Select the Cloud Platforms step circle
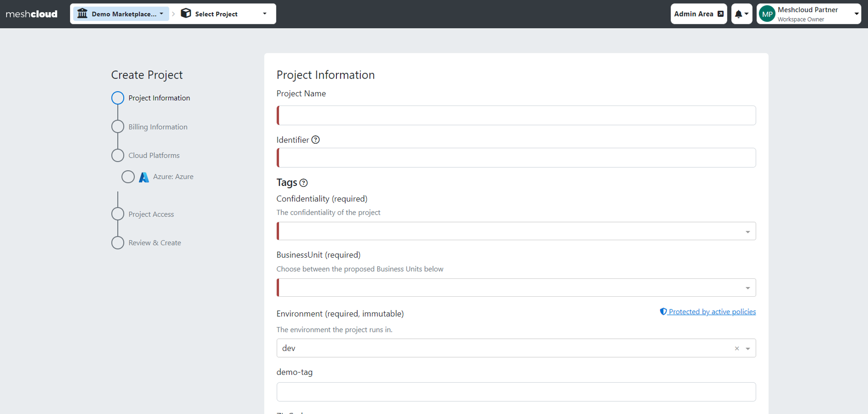 click(x=118, y=156)
